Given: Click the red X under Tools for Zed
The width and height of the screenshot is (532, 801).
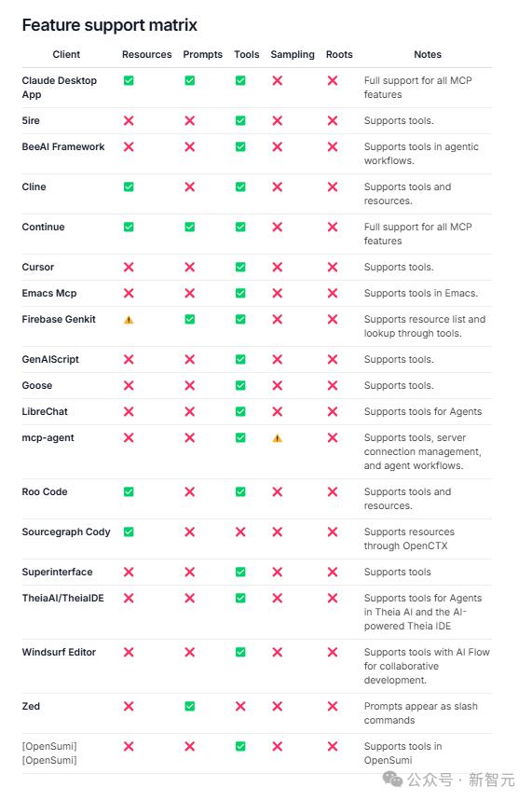Looking at the screenshot, I should [240, 706].
